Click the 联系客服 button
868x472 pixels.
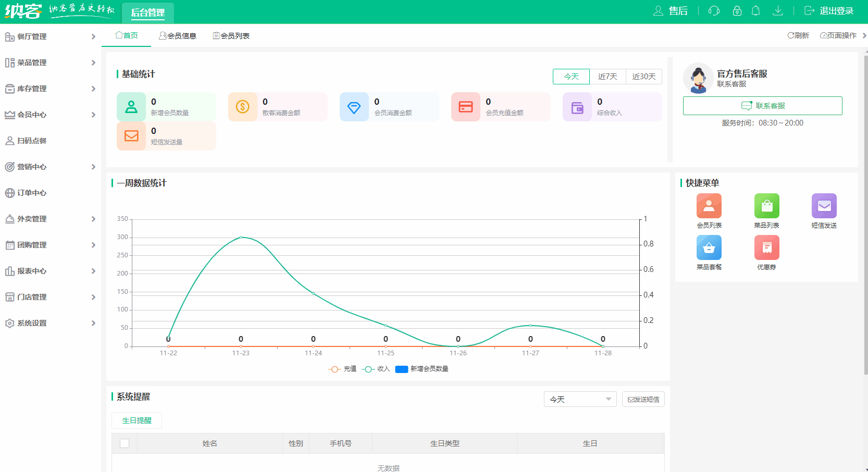762,105
